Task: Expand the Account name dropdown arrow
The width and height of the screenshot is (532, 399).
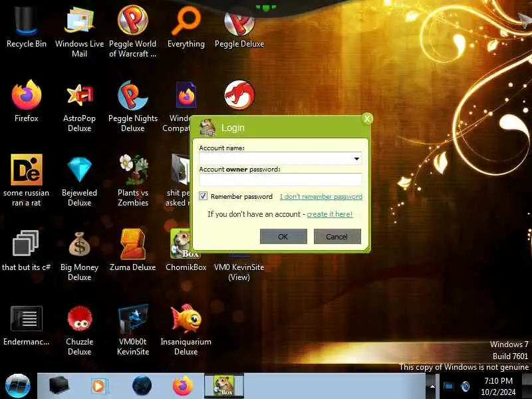Action: point(356,159)
